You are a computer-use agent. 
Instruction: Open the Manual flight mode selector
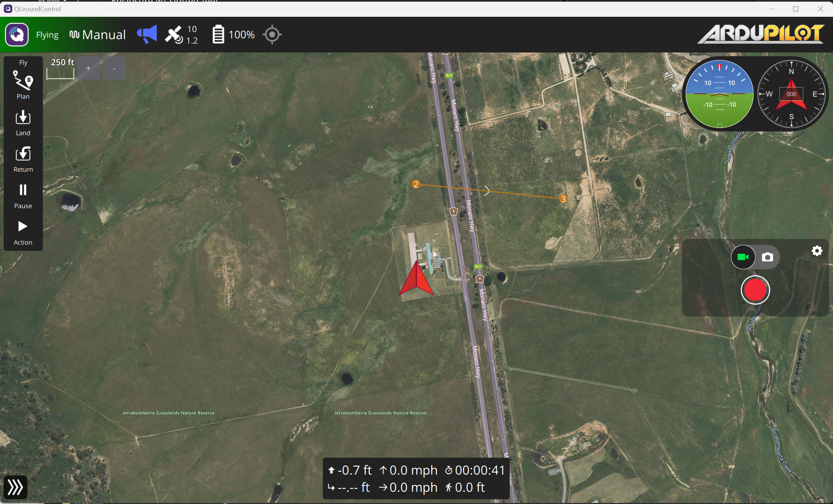tap(98, 35)
